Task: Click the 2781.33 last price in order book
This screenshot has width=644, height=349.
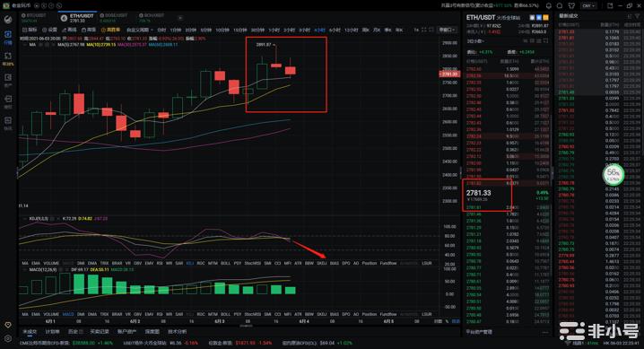Action: (478, 193)
